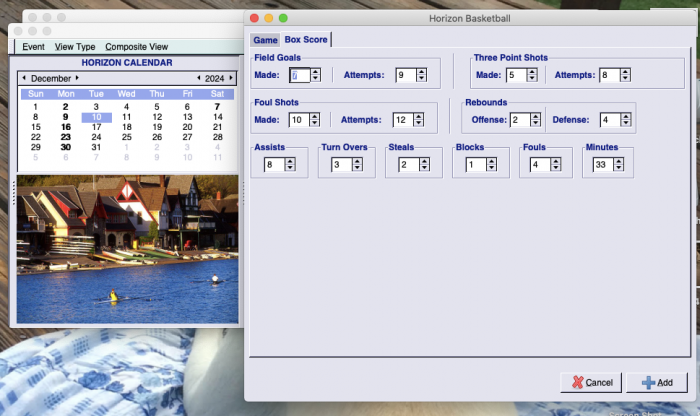Click the Add button
This screenshot has height=416, width=700.
[657, 383]
